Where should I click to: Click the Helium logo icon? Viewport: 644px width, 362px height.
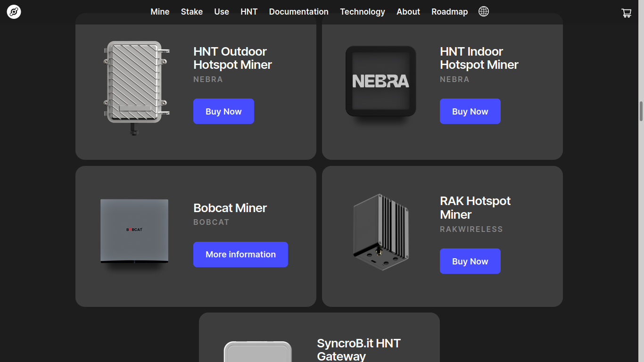tap(14, 12)
